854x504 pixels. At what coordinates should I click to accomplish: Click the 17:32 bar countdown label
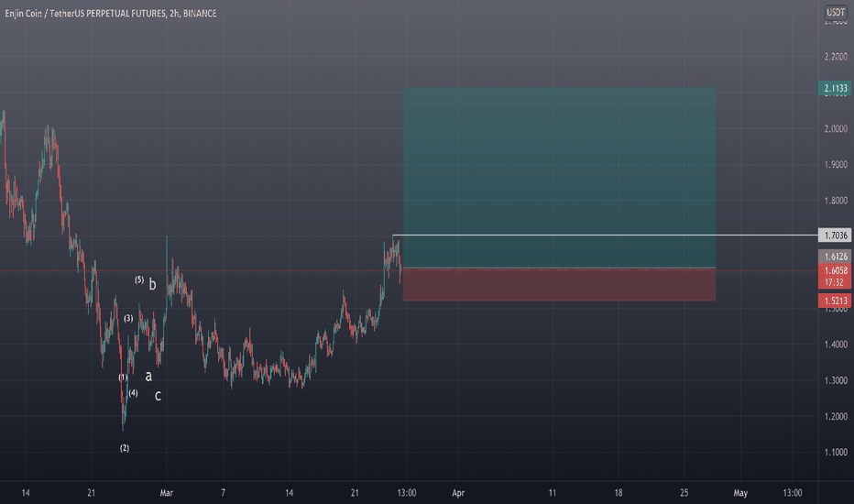tap(835, 282)
